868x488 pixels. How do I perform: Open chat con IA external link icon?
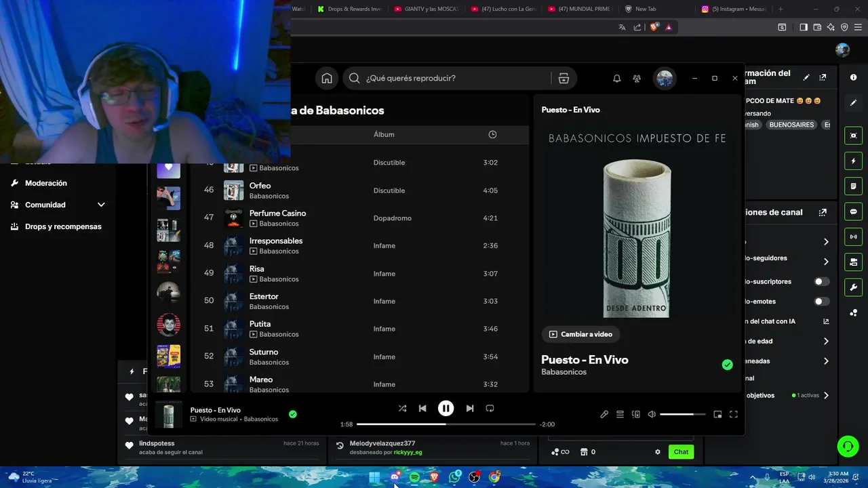pos(826,321)
